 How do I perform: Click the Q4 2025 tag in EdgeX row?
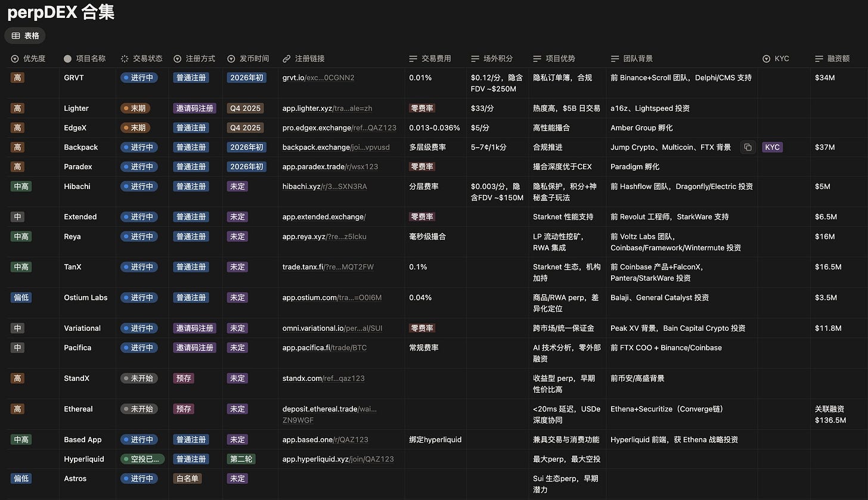click(245, 128)
